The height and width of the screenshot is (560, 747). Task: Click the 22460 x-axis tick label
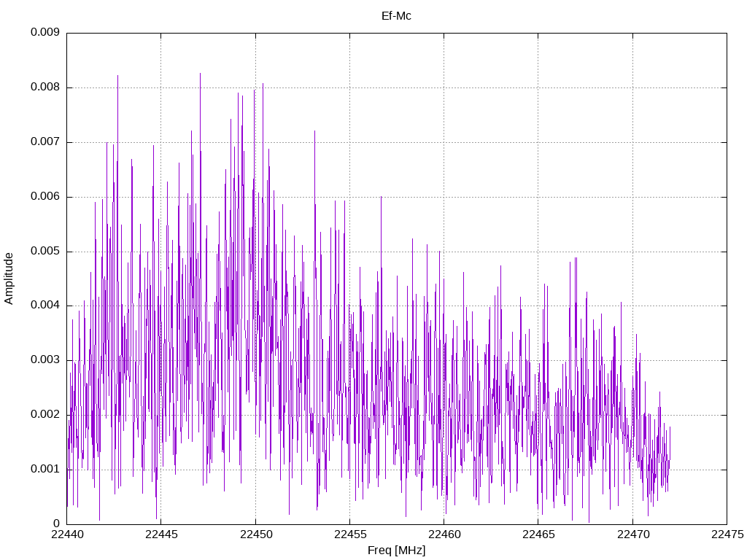444,534
